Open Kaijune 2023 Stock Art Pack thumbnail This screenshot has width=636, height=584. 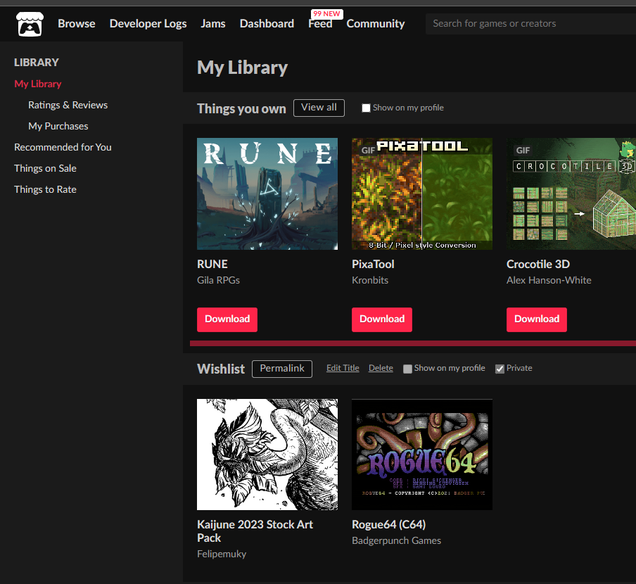[267, 454]
